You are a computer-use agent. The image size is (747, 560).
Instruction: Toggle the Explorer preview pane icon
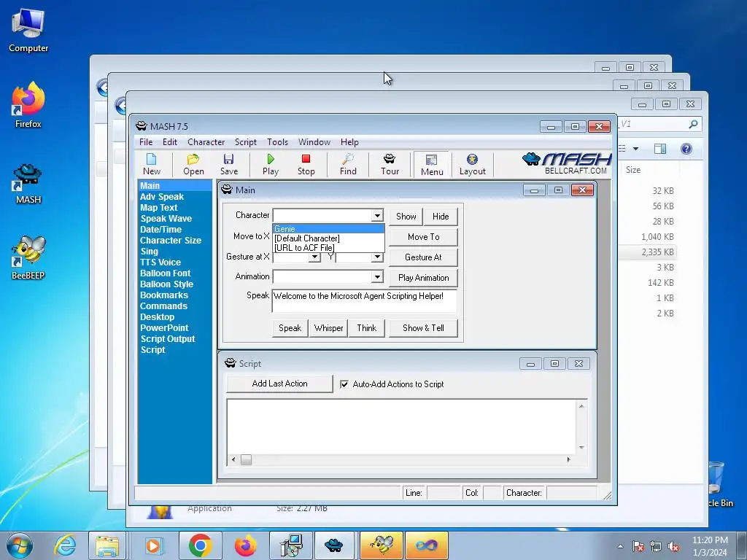(x=659, y=149)
